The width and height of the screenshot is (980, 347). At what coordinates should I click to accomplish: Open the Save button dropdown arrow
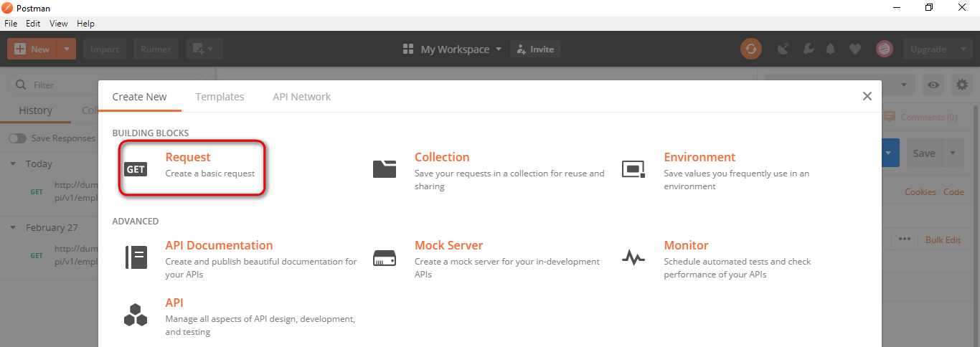[x=953, y=153]
